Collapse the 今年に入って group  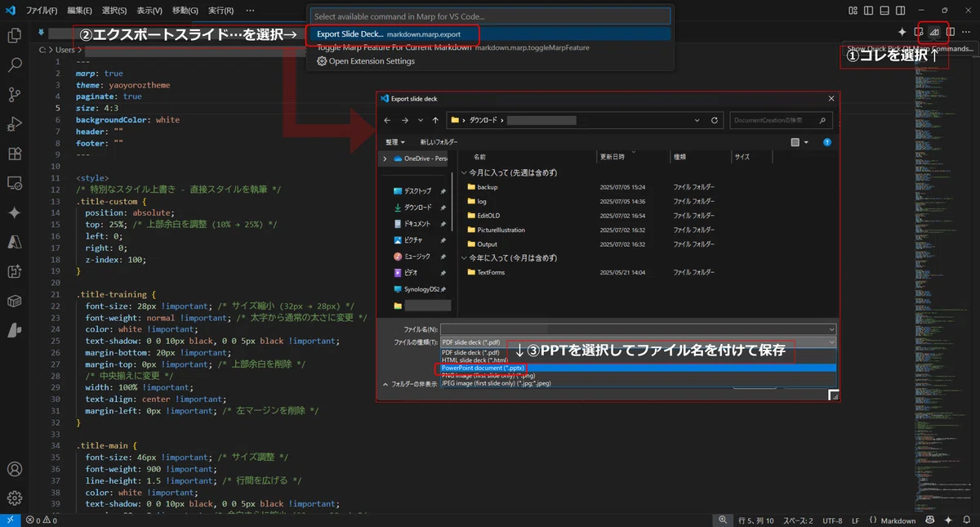(465, 257)
